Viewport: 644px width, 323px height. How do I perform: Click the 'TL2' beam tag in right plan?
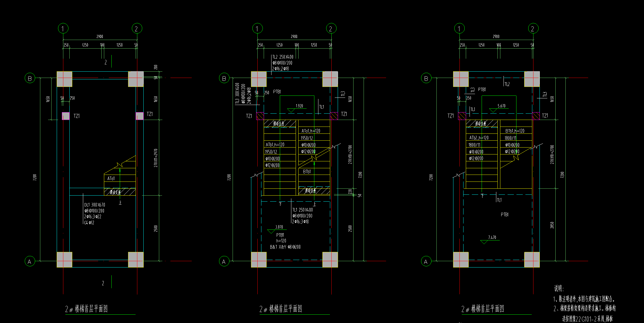(507, 84)
